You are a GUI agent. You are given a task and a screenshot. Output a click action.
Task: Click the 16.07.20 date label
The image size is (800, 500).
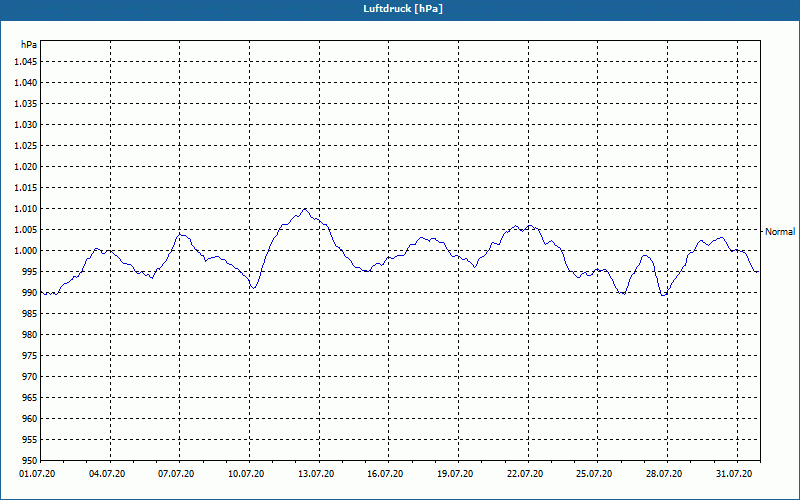pyautogui.click(x=385, y=474)
